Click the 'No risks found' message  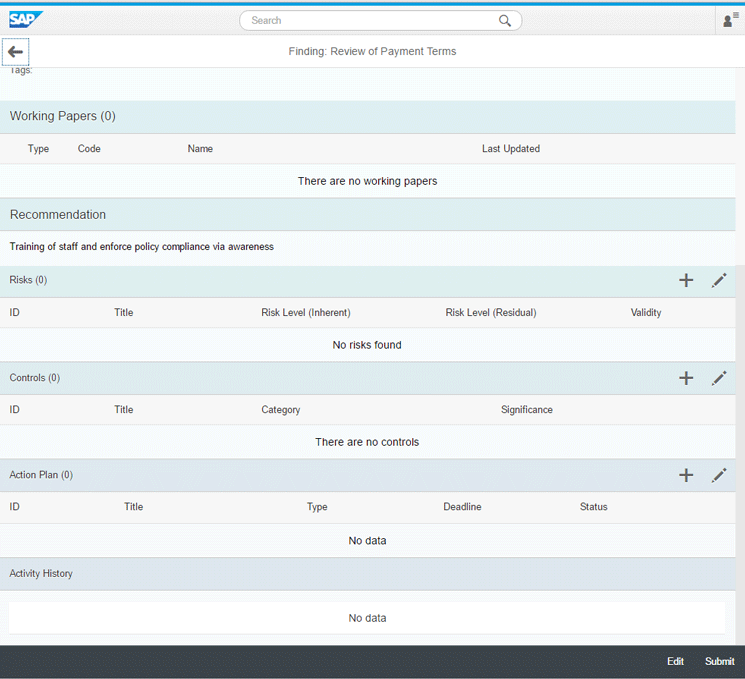pos(367,345)
